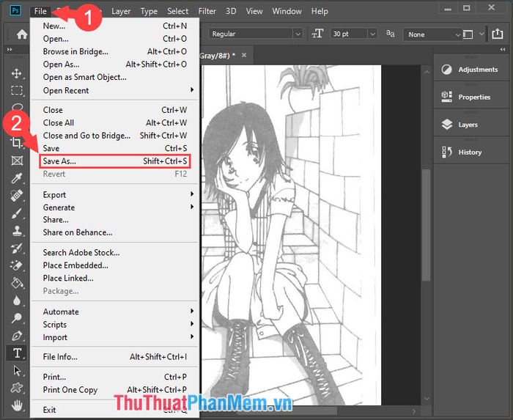
Task: Expand the Export submenu
Action: tap(114, 195)
